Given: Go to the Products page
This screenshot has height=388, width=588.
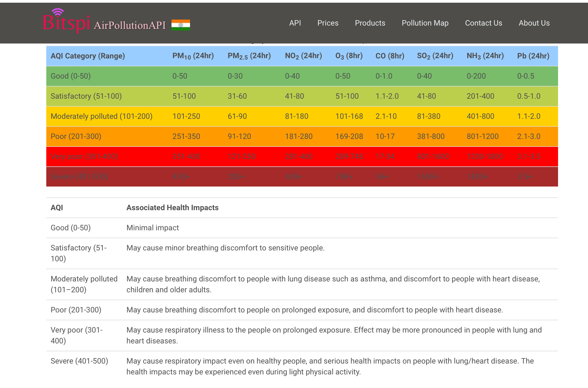Looking at the screenshot, I should pyautogui.click(x=370, y=23).
